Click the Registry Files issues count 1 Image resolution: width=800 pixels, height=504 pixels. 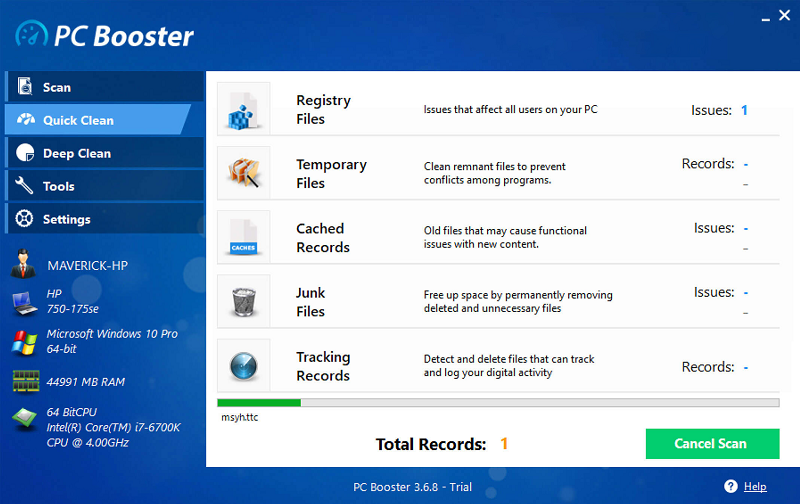click(x=744, y=110)
